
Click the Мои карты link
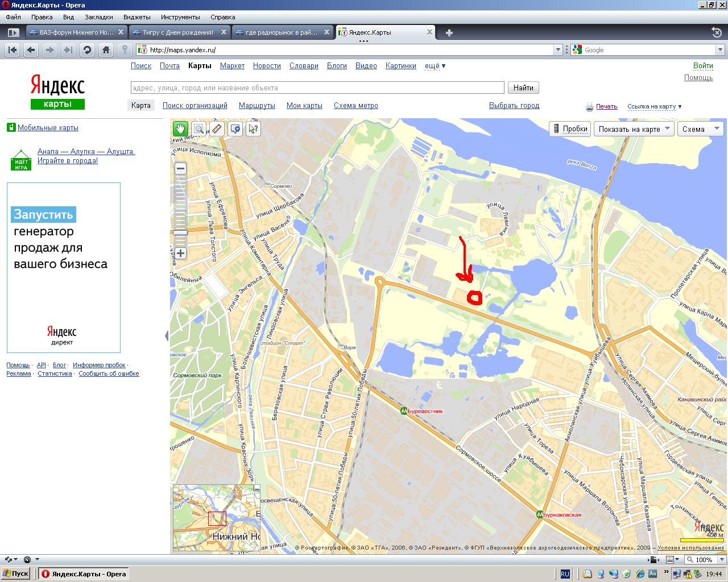coord(304,106)
